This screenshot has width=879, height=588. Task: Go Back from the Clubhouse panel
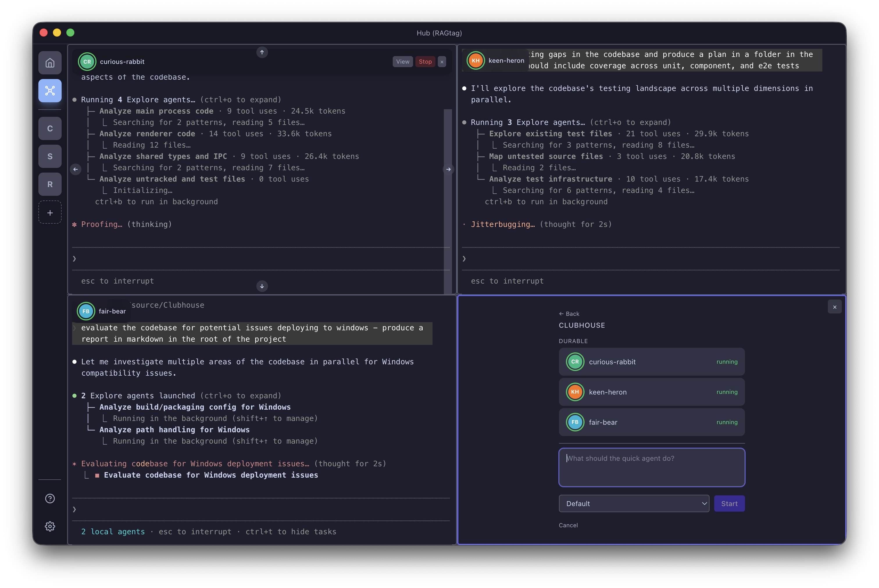[x=569, y=314]
